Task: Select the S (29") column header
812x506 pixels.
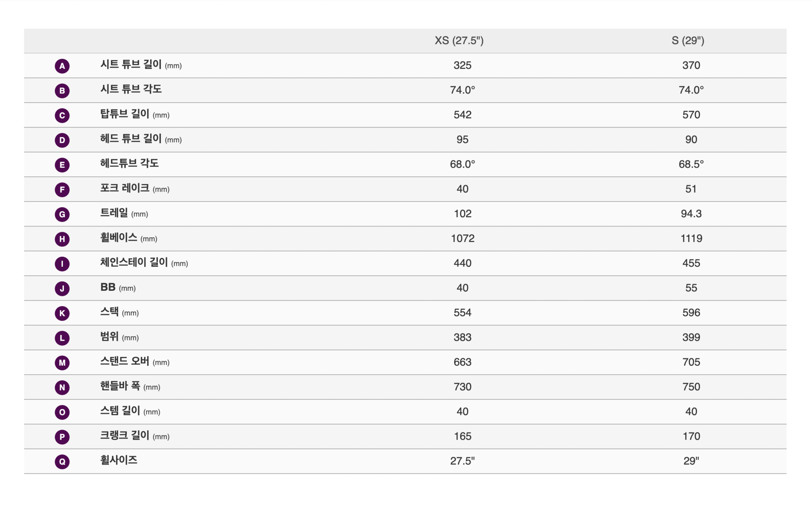Action: pyautogui.click(x=688, y=41)
